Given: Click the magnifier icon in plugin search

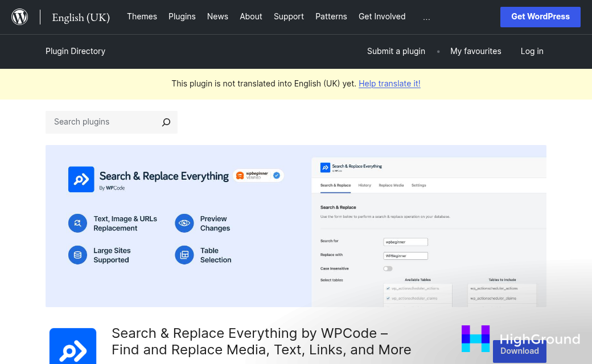Looking at the screenshot, I should point(166,122).
